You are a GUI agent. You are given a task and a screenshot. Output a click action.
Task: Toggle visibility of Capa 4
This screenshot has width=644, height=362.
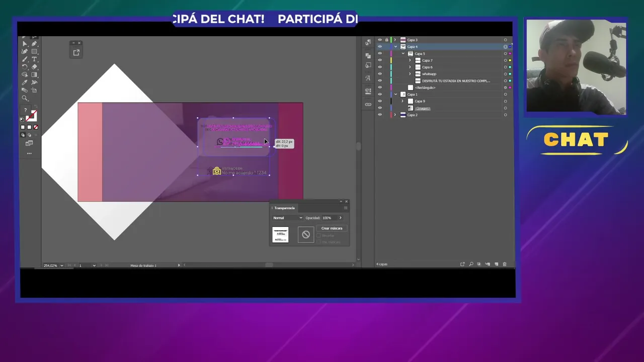pyautogui.click(x=380, y=47)
